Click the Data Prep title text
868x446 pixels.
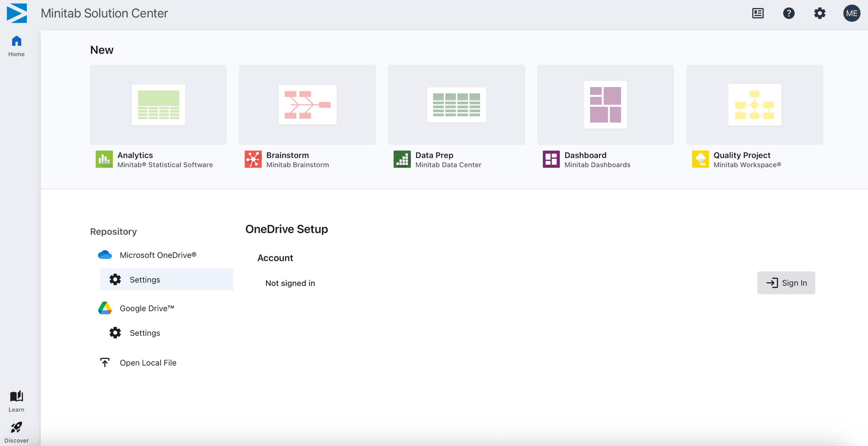click(x=434, y=155)
